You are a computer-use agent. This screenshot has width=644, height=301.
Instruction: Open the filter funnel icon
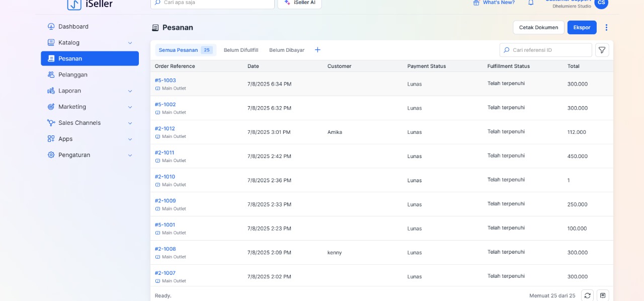pos(602,50)
